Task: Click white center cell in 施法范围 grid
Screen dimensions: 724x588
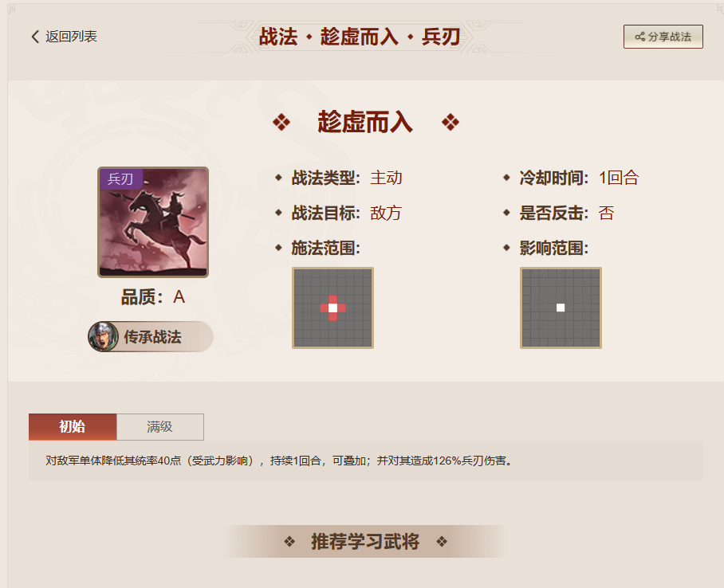Action: click(x=333, y=308)
